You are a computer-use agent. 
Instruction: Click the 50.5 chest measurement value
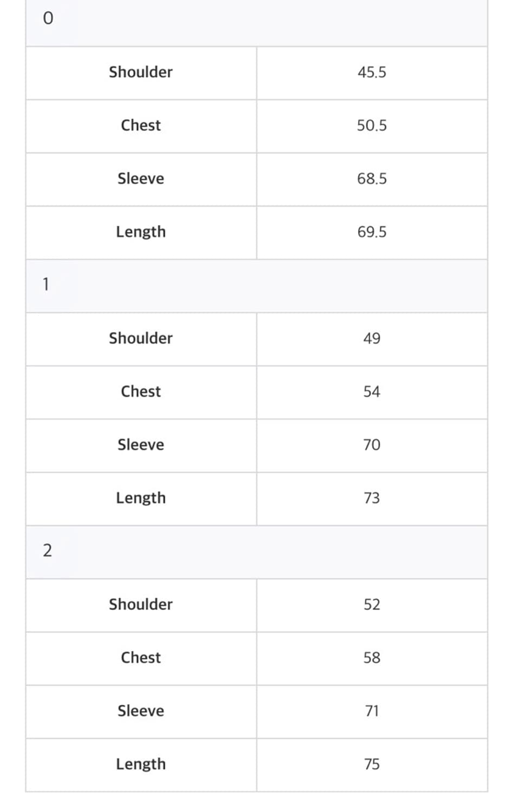point(372,126)
